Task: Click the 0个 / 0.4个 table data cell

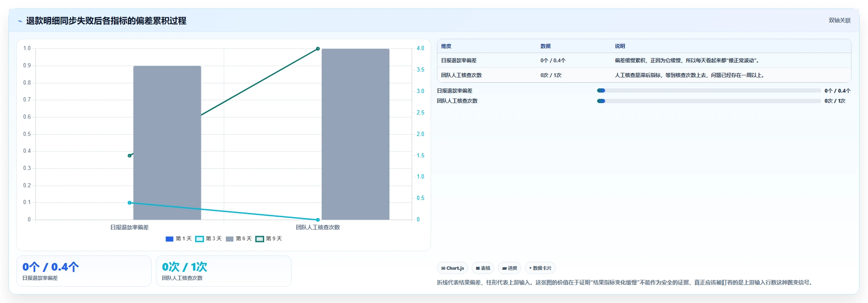Action: coord(553,61)
